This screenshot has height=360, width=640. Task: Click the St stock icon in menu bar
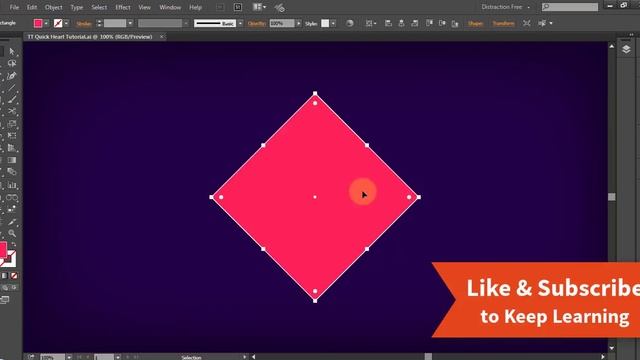click(x=238, y=7)
